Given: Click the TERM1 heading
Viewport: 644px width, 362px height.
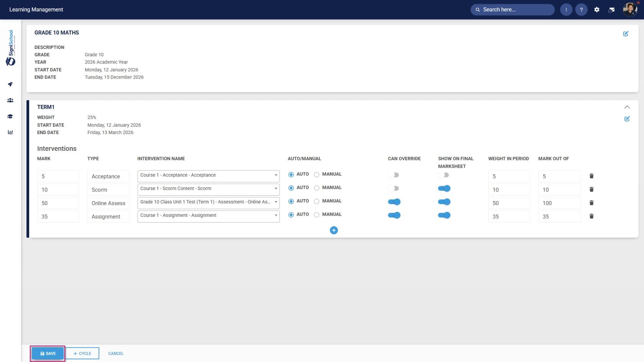Looking at the screenshot, I should tap(46, 107).
